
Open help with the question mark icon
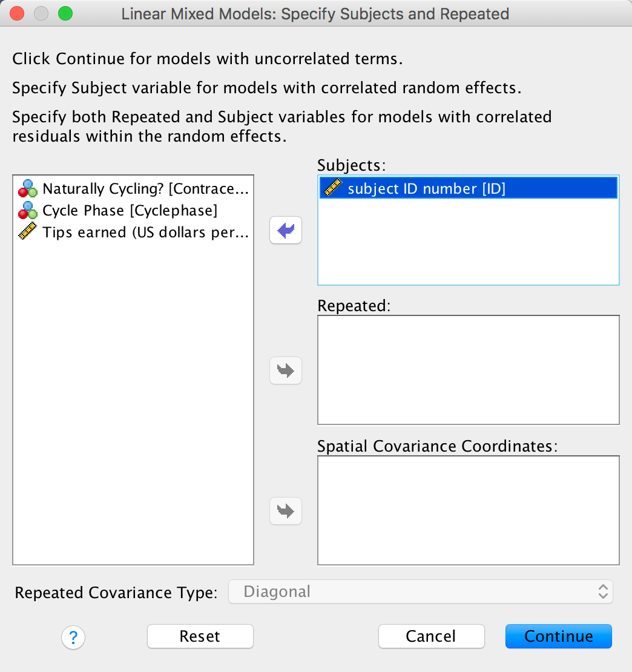pyautogui.click(x=73, y=637)
